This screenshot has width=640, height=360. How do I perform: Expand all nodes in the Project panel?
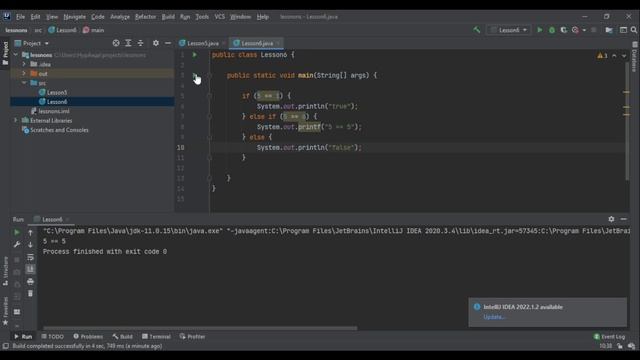pos(128,43)
